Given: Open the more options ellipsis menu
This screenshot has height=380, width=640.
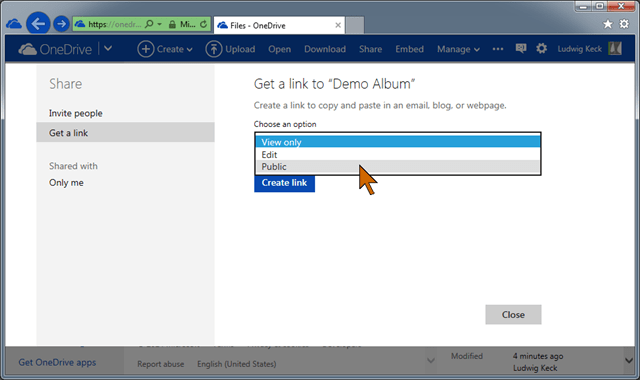Looking at the screenshot, I should [498, 49].
